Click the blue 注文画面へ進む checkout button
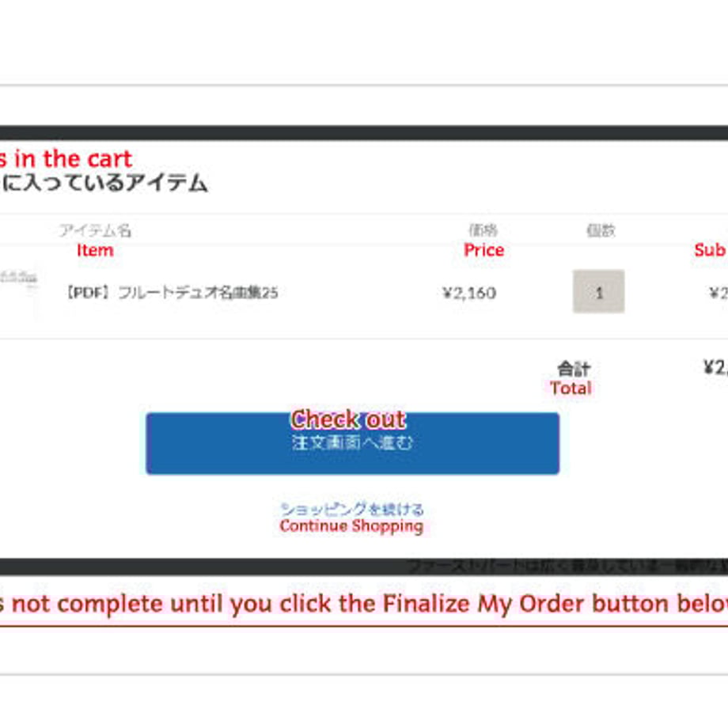This screenshot has width=728, height=728. pos(352,443)
